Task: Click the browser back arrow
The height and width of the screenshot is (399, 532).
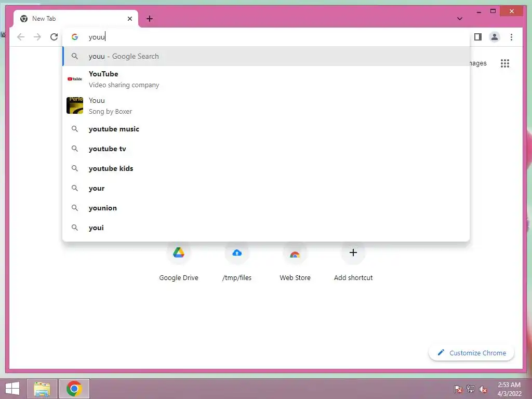Action: (x=21, y=37)
